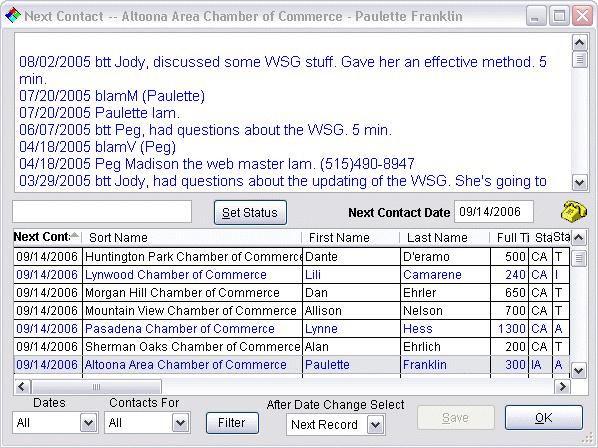Viewport: 598px width, 448px height.
Task: Contact grid vertical scrollbar thumb
Action: (579, 258)
